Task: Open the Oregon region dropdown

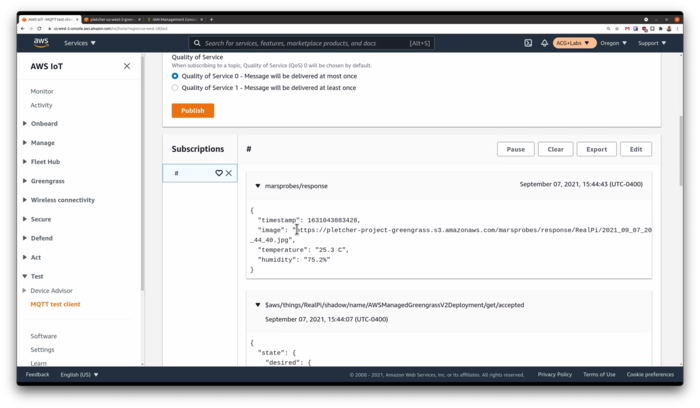Action: click(613, 43)
